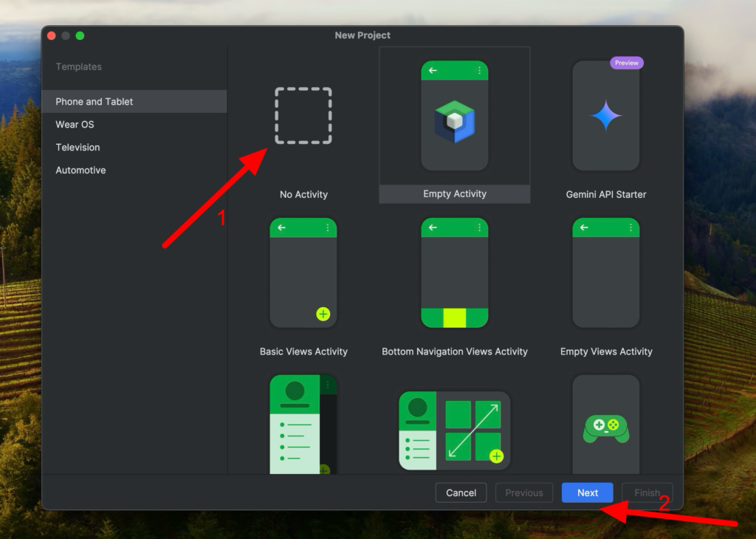Click the Empty Activity label text

click(454, 194)
